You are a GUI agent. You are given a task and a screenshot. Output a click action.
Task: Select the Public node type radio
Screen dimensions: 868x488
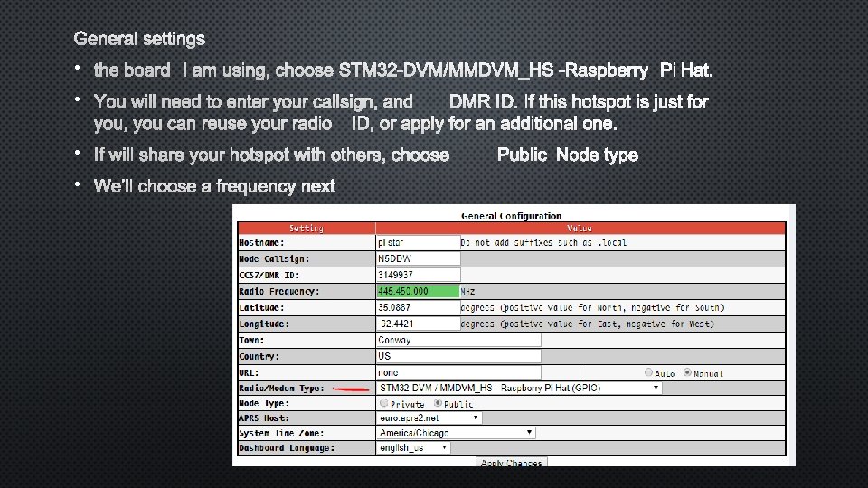coord(438,403)
